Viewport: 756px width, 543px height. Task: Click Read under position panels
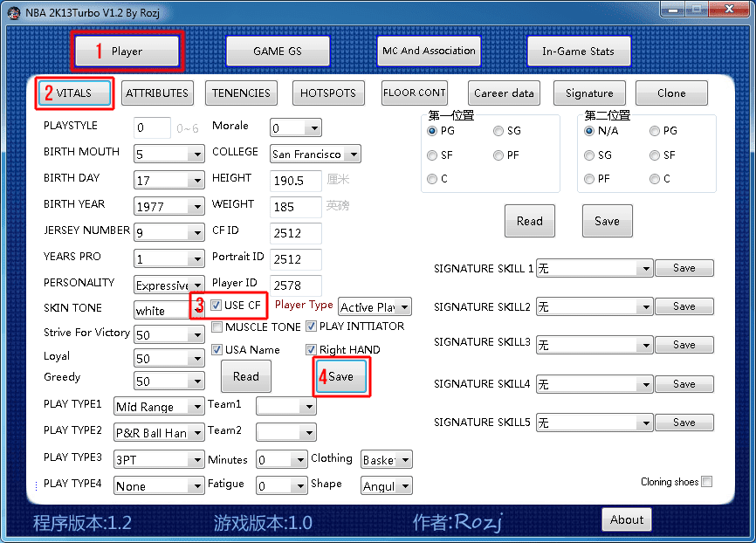click(x=530, y=221)
